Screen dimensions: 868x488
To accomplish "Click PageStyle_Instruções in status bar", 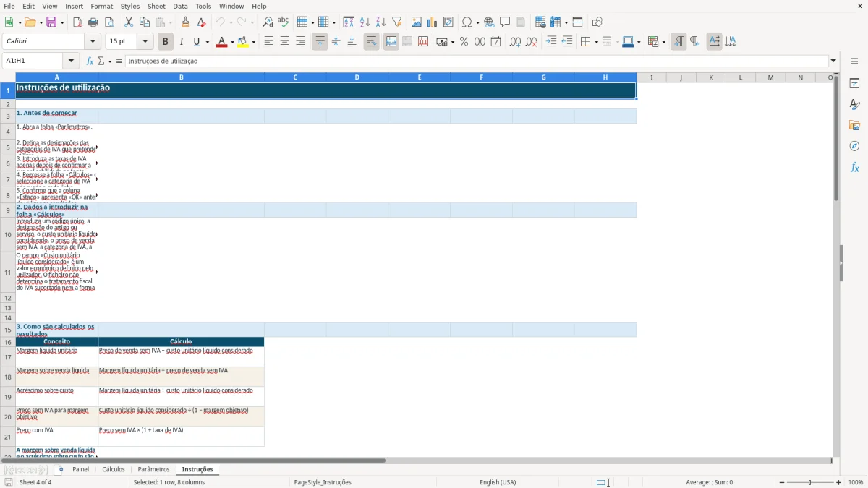I will coord(323,482).
